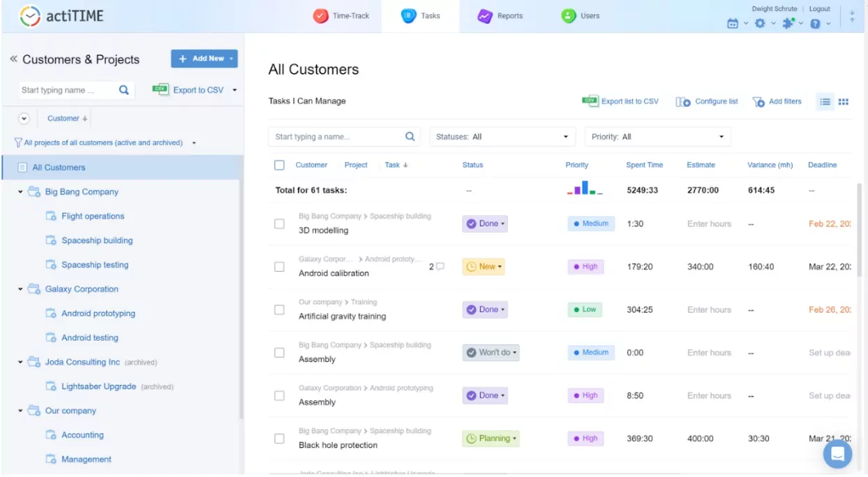Click the Galaxy Corporation customer icon
The image size is (868, 477).
[33, 289]
